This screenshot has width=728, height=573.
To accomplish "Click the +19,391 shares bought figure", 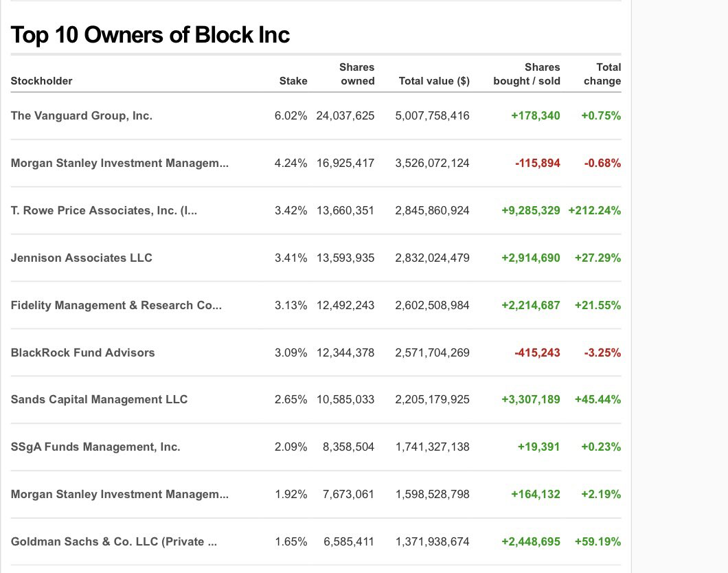I will tap(539, 447).
